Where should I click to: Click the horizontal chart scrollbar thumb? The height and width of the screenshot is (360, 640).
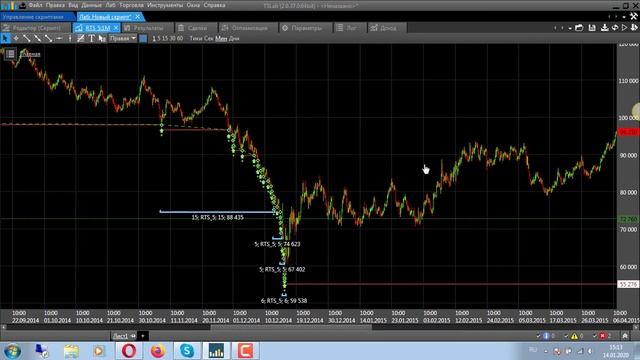coord(291,327)
